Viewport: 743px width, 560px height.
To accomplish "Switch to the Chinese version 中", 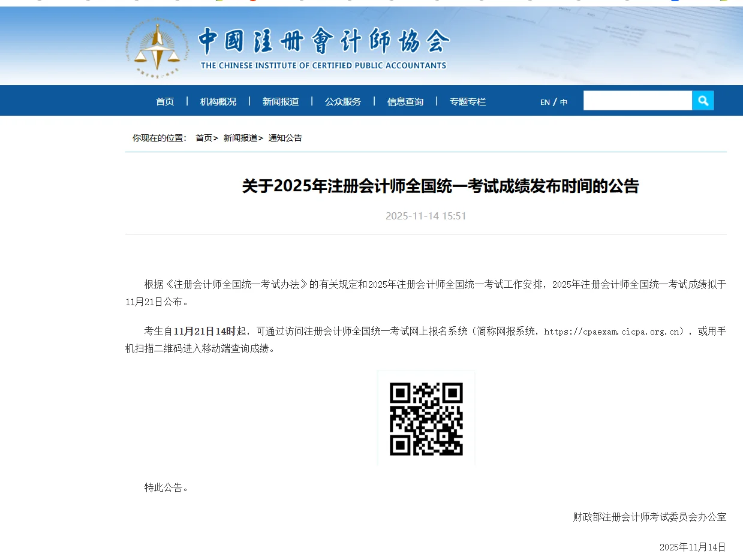I will (x=562, y=102).
